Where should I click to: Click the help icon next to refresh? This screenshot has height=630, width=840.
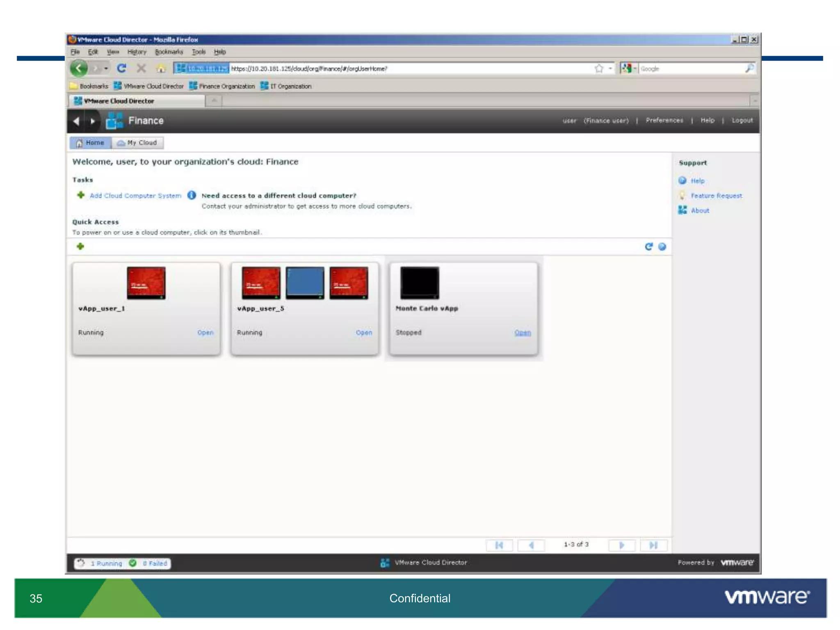pos(662,247)
